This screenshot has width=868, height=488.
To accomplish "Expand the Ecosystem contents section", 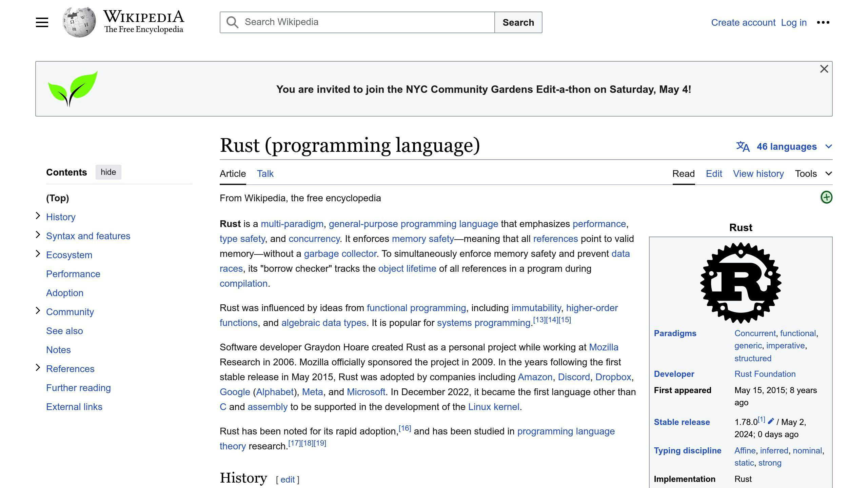I will coord(38,254).
